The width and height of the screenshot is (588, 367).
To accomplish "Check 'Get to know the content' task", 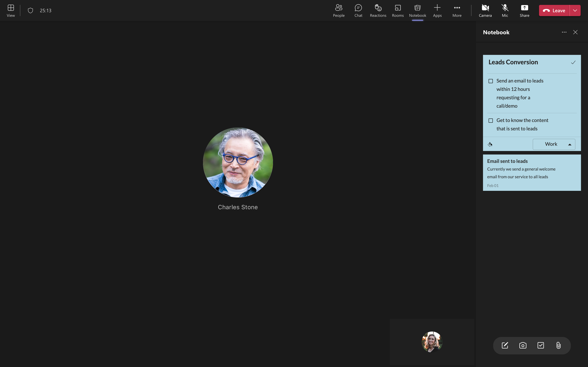I will 491,121.
